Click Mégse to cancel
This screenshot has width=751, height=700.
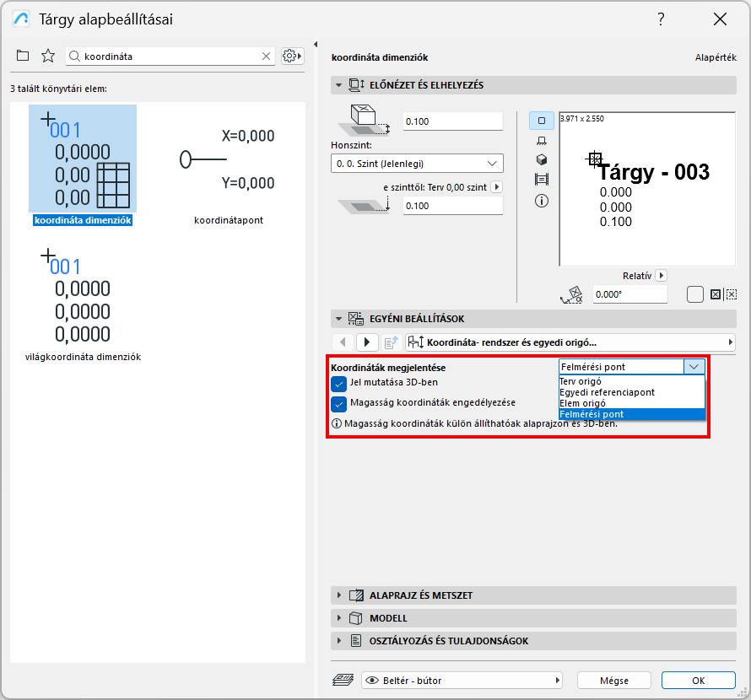coord(613,680)
